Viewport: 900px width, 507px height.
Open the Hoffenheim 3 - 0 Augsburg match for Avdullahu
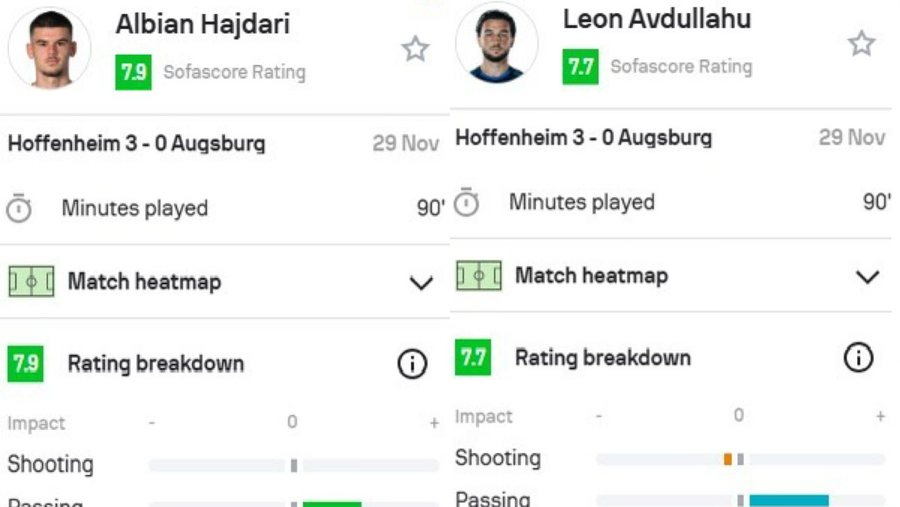tap(583, 137)
